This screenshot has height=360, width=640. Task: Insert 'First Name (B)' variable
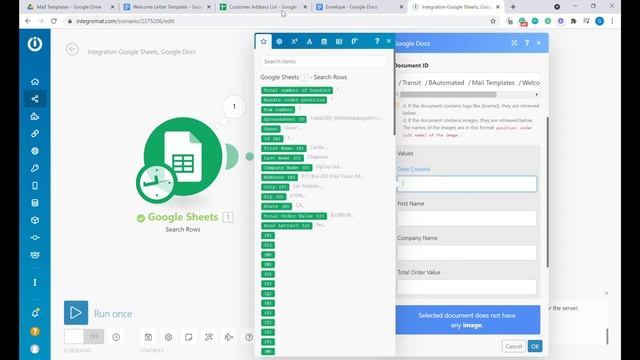click(283, 148)
